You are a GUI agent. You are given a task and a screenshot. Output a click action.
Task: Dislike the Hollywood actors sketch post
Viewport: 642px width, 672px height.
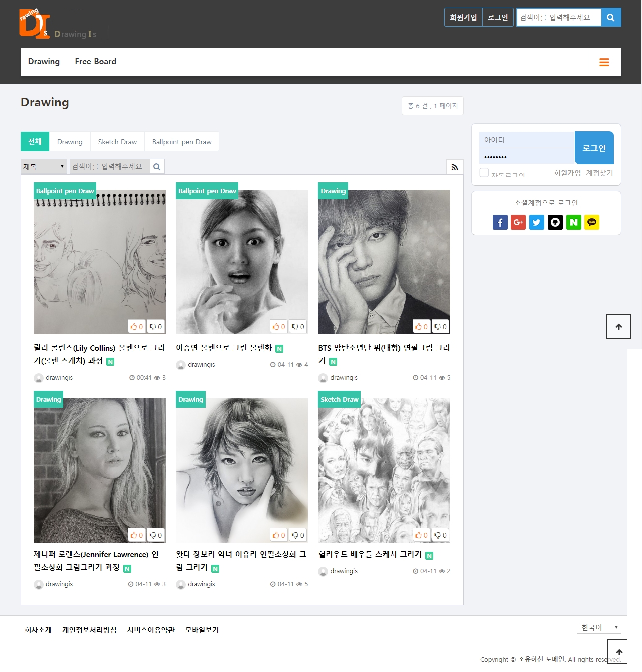tap(440, 535)
